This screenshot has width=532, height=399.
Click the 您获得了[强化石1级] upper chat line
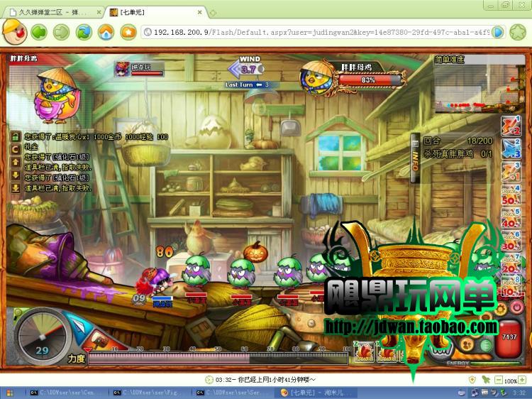(57, 157)
